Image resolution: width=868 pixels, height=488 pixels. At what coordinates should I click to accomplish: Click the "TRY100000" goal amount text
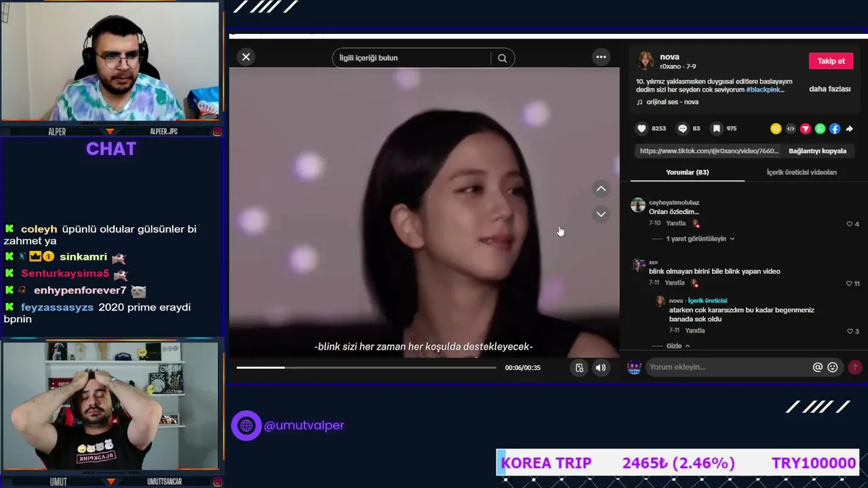click(x=814, y=463)
